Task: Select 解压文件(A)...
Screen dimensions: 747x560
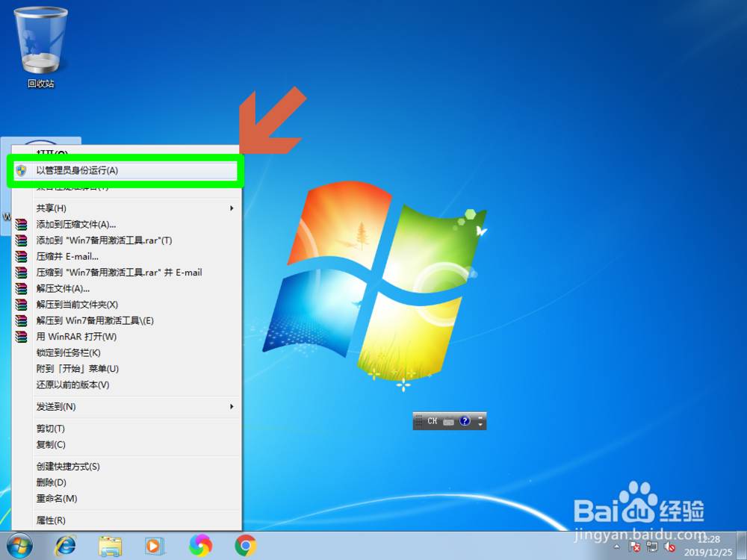Action: pyautogui.click(x=127, y=288)
